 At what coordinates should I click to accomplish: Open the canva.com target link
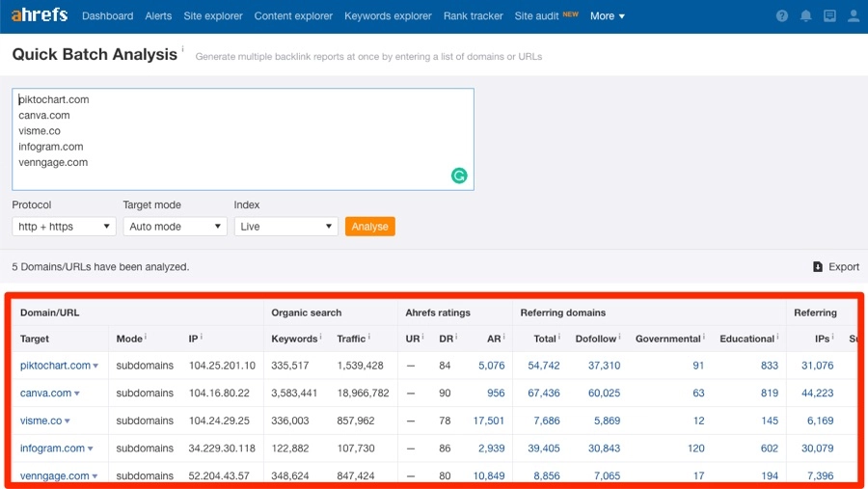tap(45, 394)
